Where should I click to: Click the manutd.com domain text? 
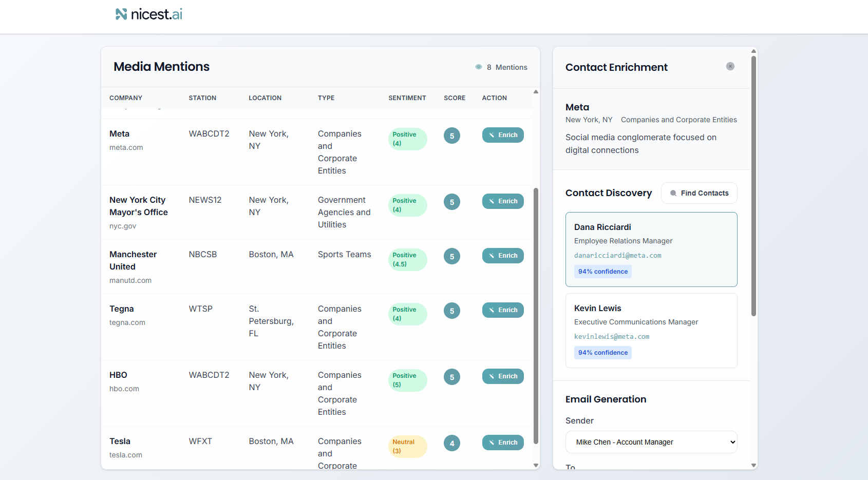click(130, 280)
